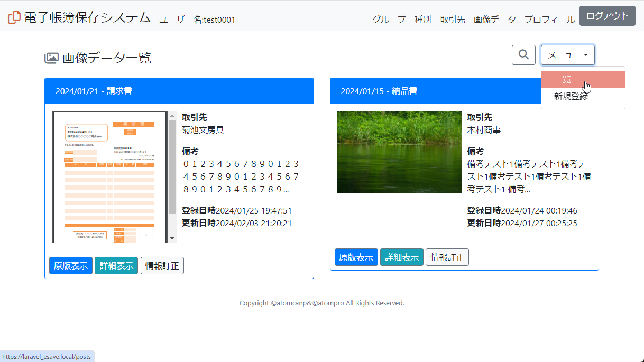Screen dimensions: 644x362
Task: Click the app logo icon beside 電子帳簿保存システム
Action: pos(14,17)
